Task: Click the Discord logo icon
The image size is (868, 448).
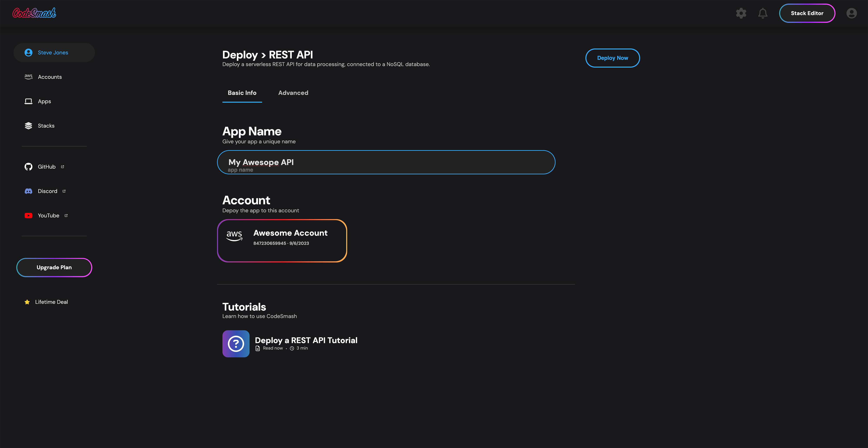Action: click(x=28, y=191)
